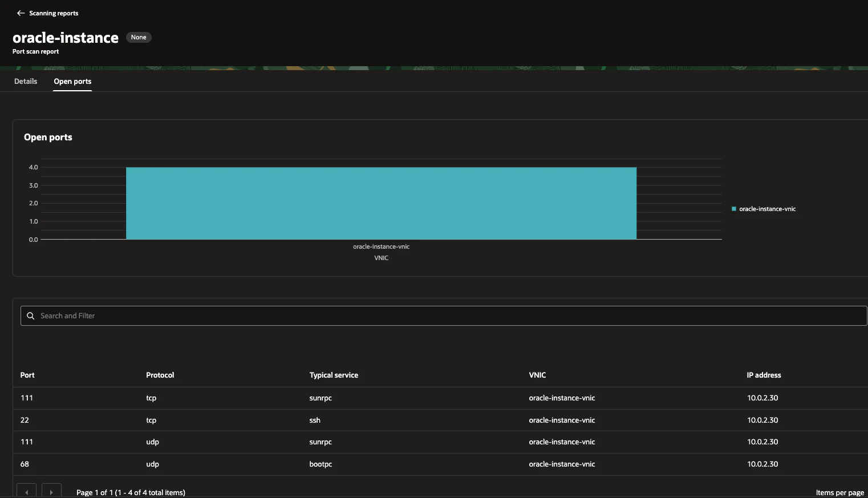
Task: Select port 111 in the udp row
Action: click(27, 442)
